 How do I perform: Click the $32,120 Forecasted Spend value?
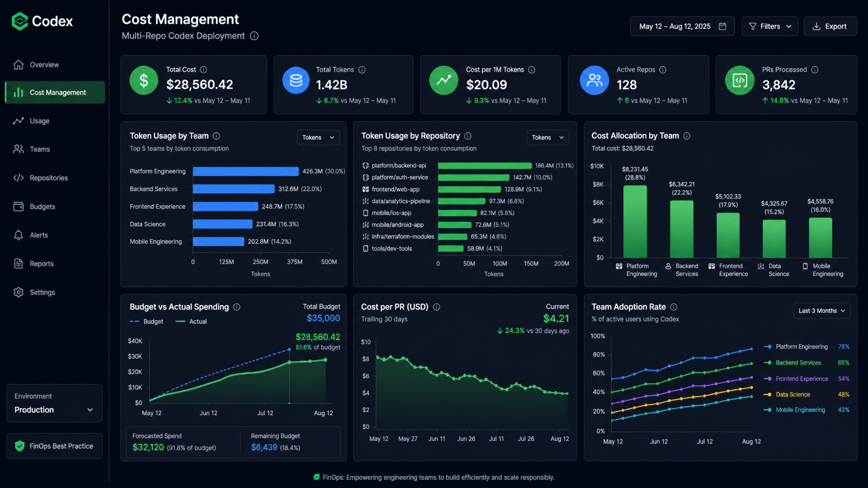pos(148,447)
